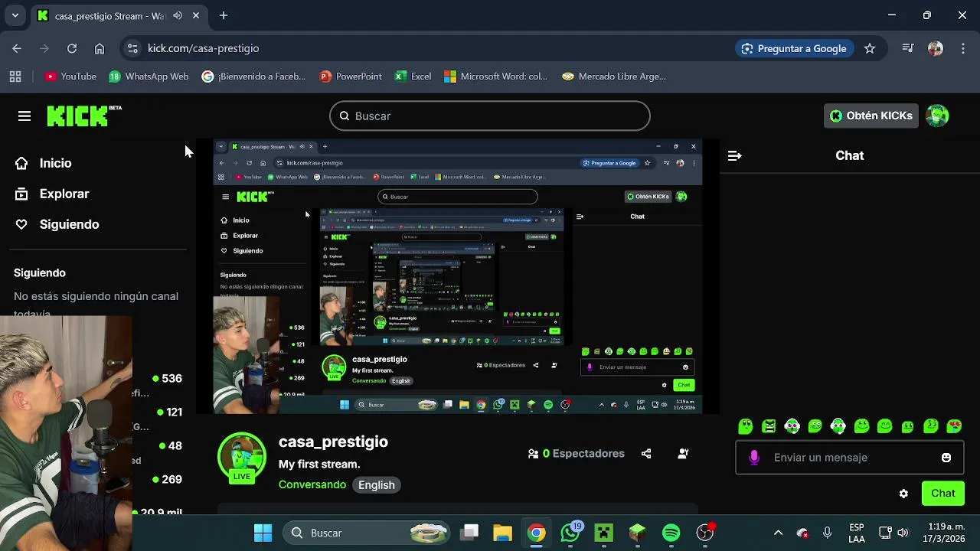Click the share stream icon
The height and width of the screenshot is (551, 980).
(x=646, y=454)
